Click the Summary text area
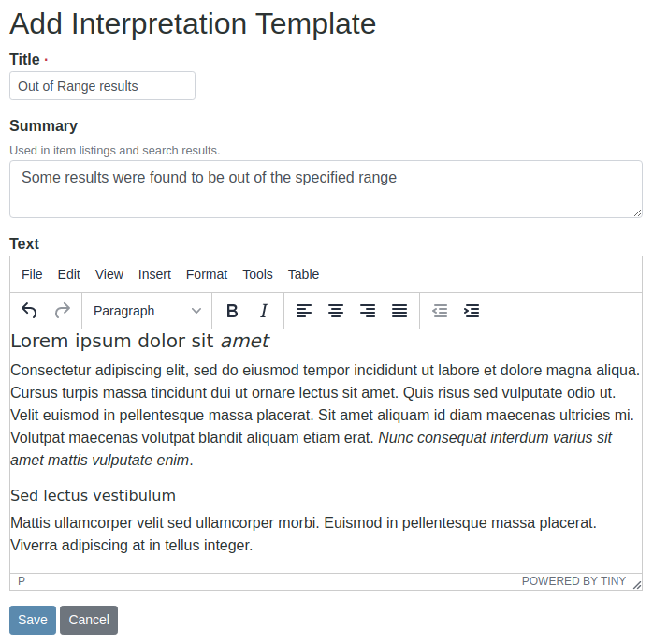Screen dimensions: 653x644 coord(326,190)
